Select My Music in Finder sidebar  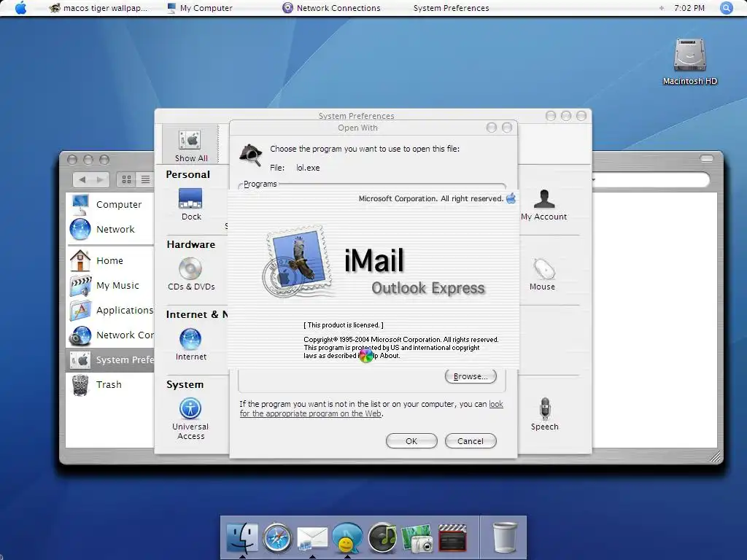pos(109,285)
